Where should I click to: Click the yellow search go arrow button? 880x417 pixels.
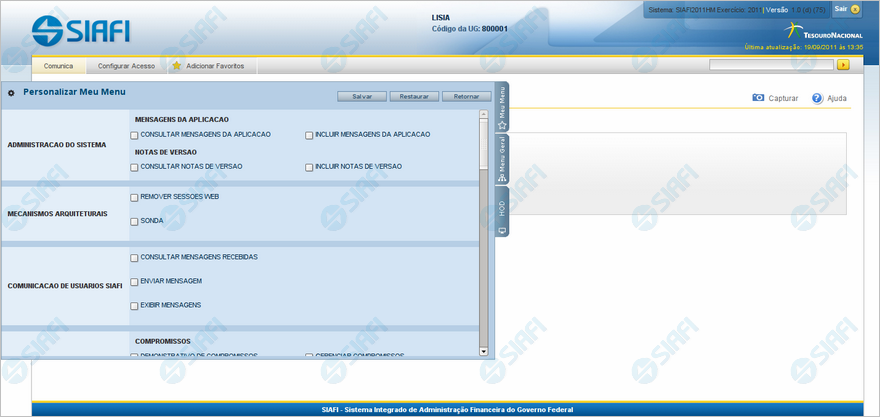click(843, 65)
